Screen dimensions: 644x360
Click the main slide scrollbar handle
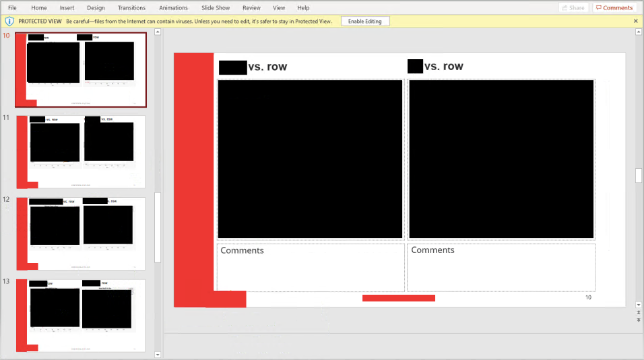638,176
